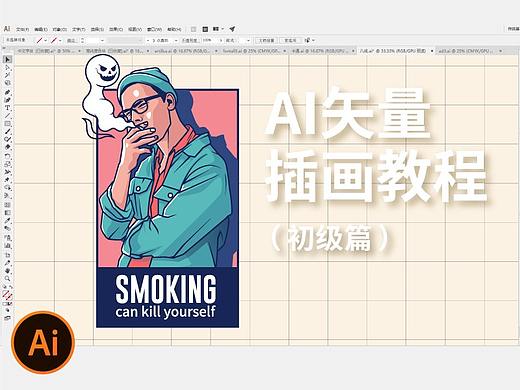
Task: Open the fourth menu item in menu bar
Action: click(x=79, y=29)
